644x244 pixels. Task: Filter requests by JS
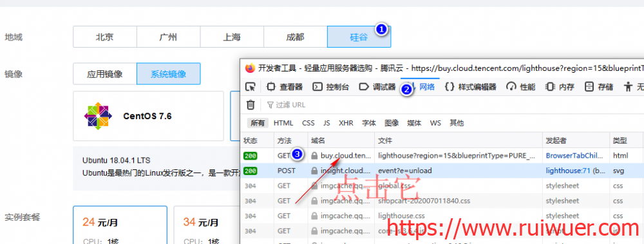327,123
